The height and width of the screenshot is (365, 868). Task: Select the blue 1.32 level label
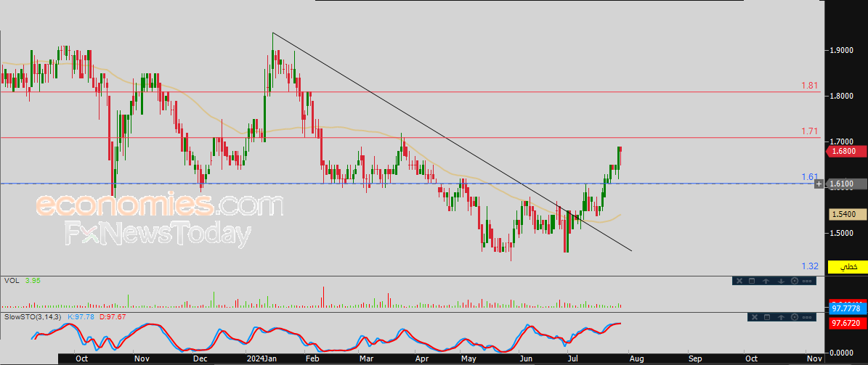810,266
